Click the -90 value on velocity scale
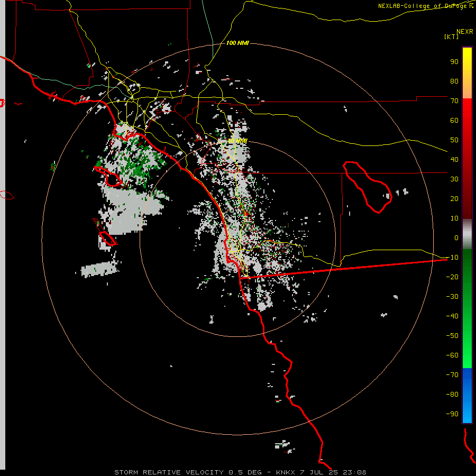The image size is (476, 476). pos(452,414)
